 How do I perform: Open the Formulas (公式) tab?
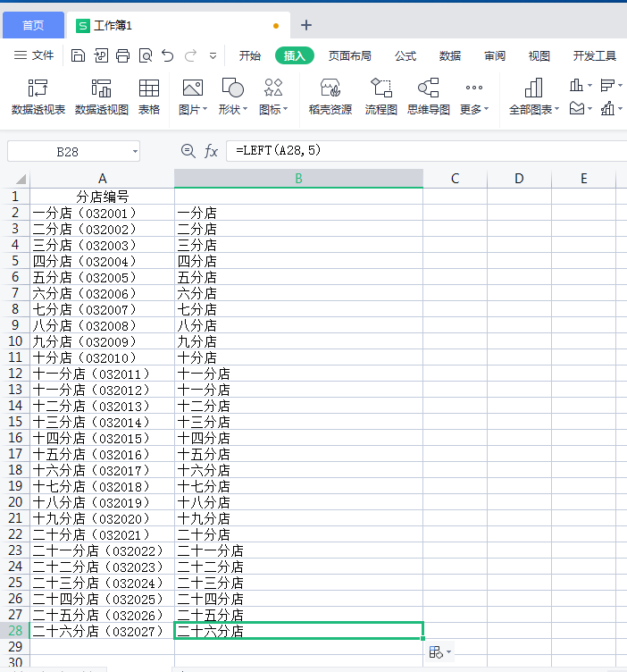click(405, 55)
